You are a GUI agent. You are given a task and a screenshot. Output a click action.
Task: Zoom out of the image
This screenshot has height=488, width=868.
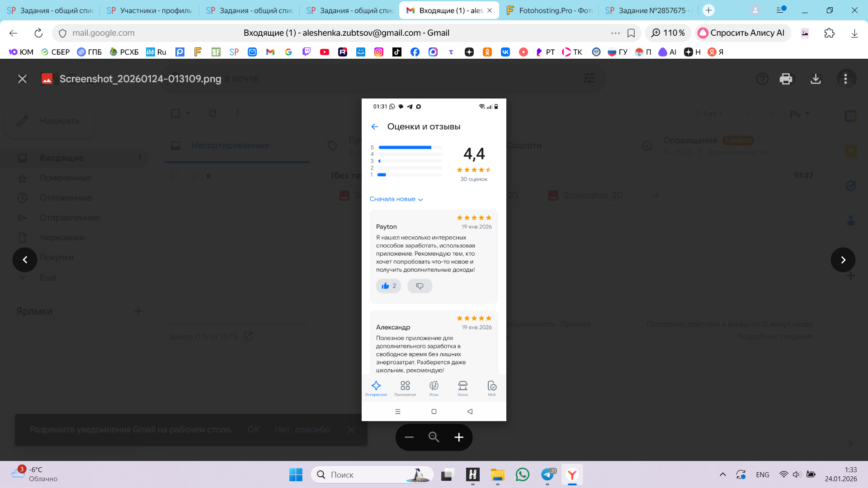[409, 437]
